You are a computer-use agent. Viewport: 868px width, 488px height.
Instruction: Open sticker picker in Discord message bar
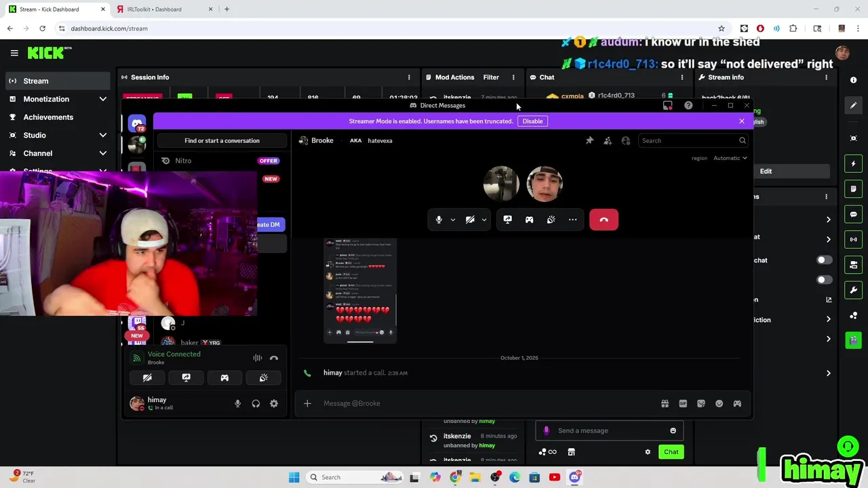(701, 403)
